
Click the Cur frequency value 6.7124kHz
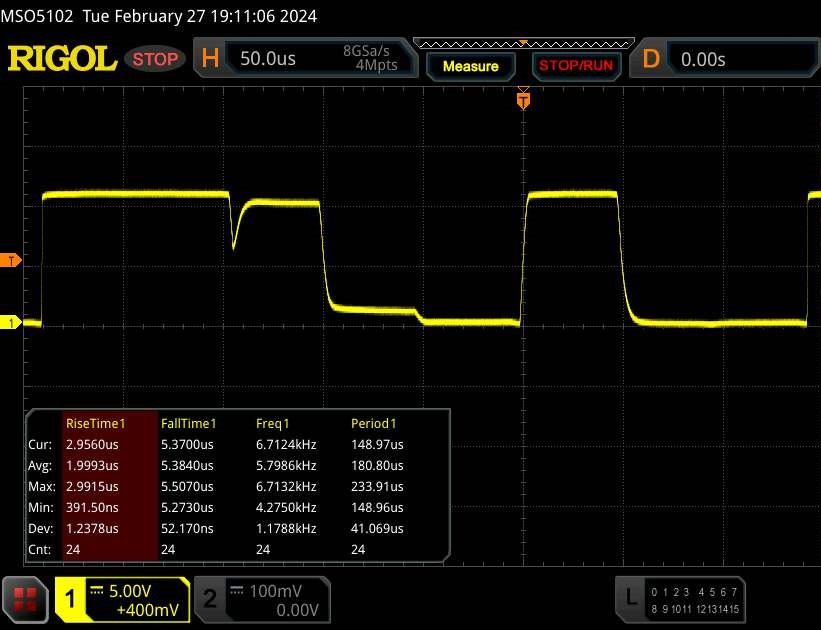286,445
